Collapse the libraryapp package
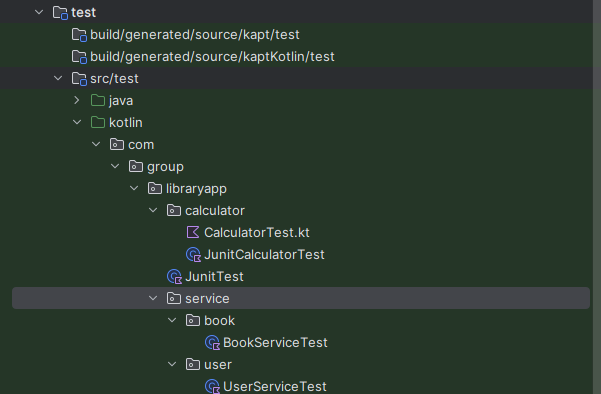601x394 pixels. [x=134, y=188]
